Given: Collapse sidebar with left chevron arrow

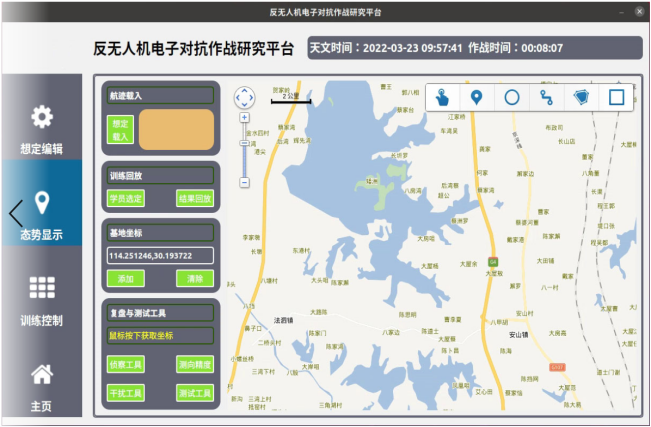Looking at the screenshot, I should 16,214.
